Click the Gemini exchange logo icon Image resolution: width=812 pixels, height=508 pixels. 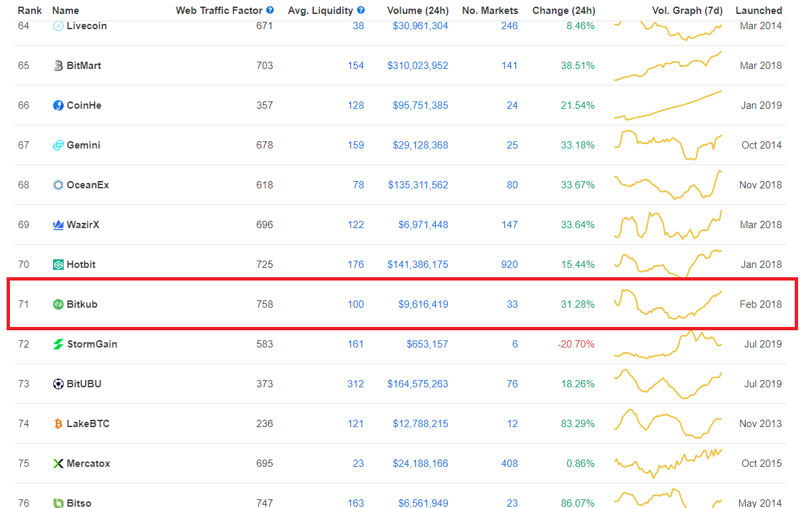click(58, 145)
